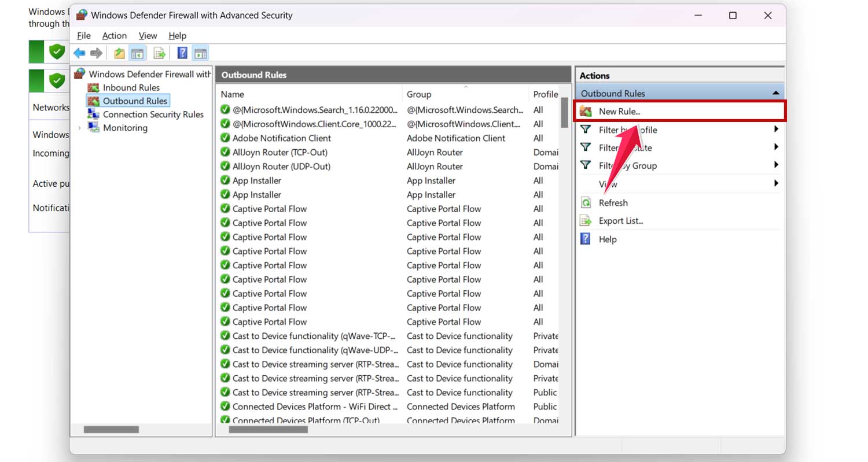Click the Export List toolbar icon
This screenshot has width=868, height=462.
[x=160, y=53]
